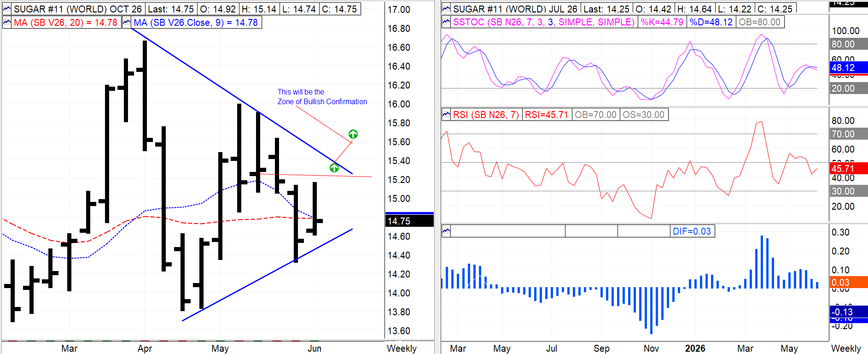The width and height of the screenshot is (868, 354).
Task: Click the C: 14.25 close value
Action: (x=775, y=9)
